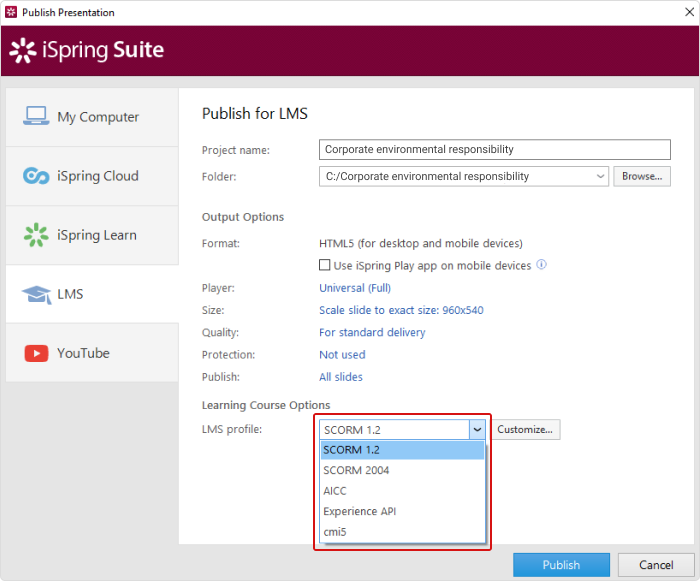
Task: Click the Output Options heading
Action: point(243,217)
